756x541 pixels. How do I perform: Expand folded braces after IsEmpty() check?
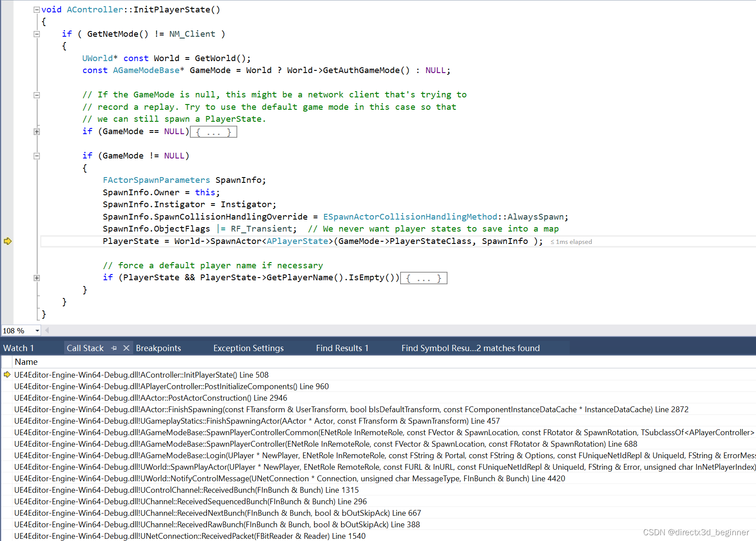(424, 278)
